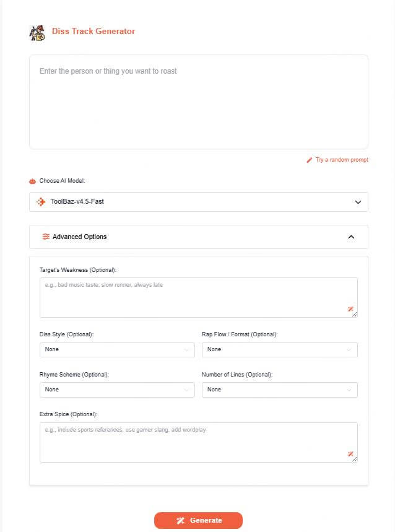The width and height of the screenshot is (395, 532).
Task: Click the Diss Track Generator logo icon
Action: click(37, 32)
